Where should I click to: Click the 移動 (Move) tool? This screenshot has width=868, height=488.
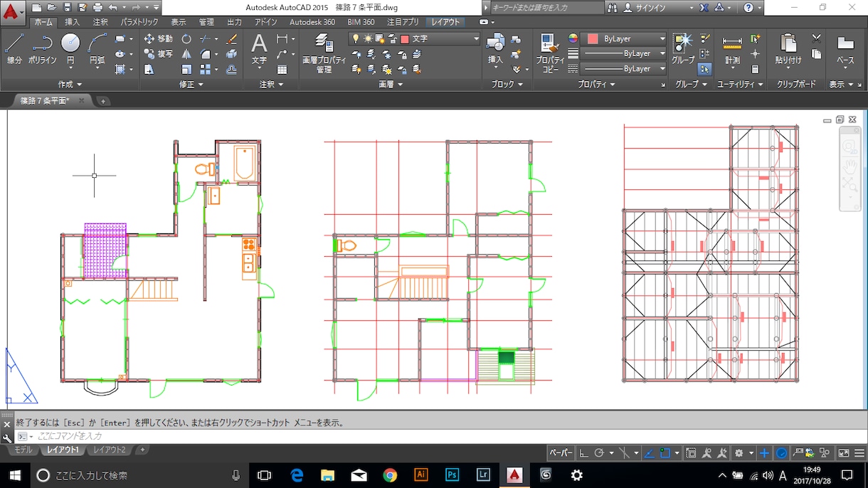point(158,38)
